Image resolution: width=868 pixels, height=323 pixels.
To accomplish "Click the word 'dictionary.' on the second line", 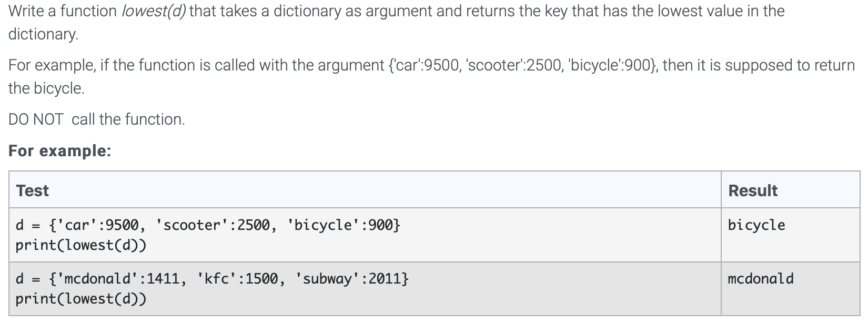I will [x=44, y=34].
